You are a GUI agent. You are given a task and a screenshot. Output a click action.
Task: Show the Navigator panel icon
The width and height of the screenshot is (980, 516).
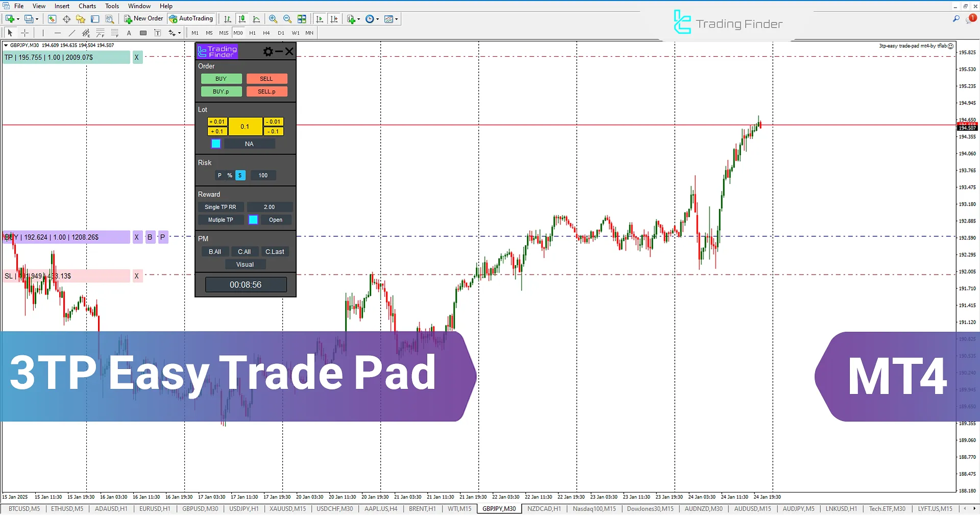81,19
